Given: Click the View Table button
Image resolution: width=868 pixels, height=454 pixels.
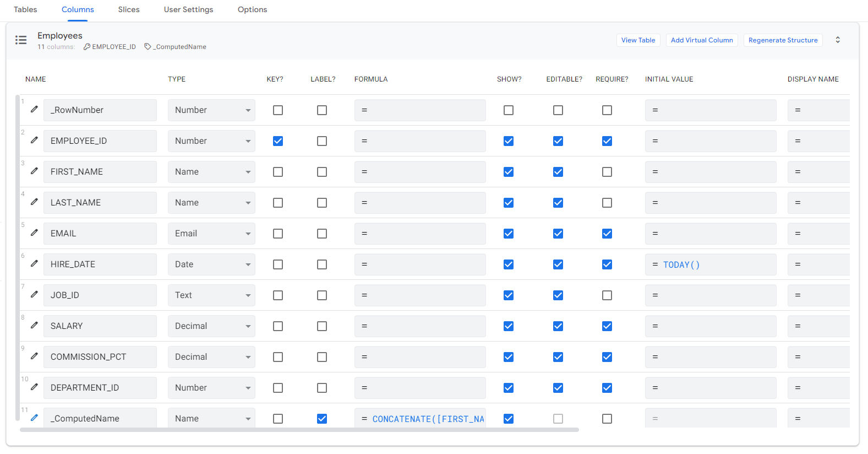Looking at the screenshot, I should click(x=638, y=40).
